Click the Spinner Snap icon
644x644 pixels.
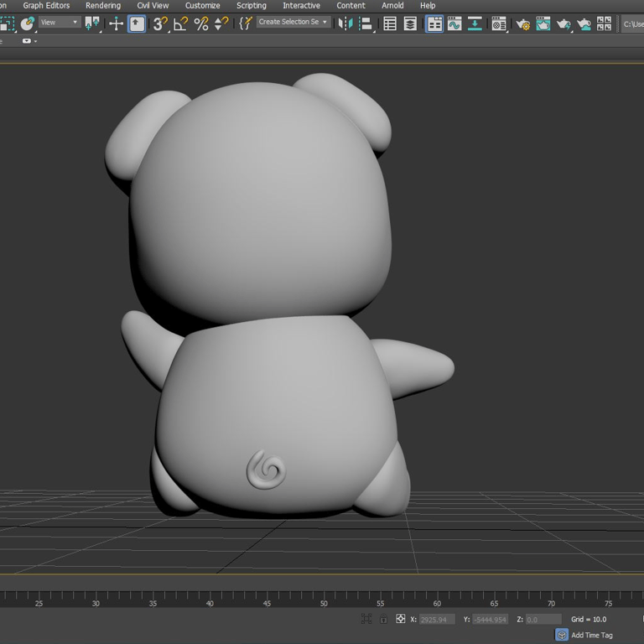221,23
